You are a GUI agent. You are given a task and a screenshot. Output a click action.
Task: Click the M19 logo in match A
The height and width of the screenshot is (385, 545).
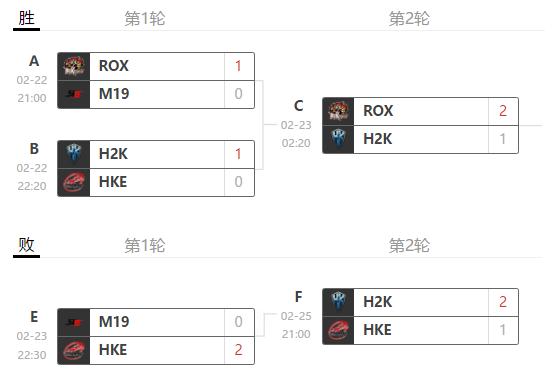[x=74, y=94]
